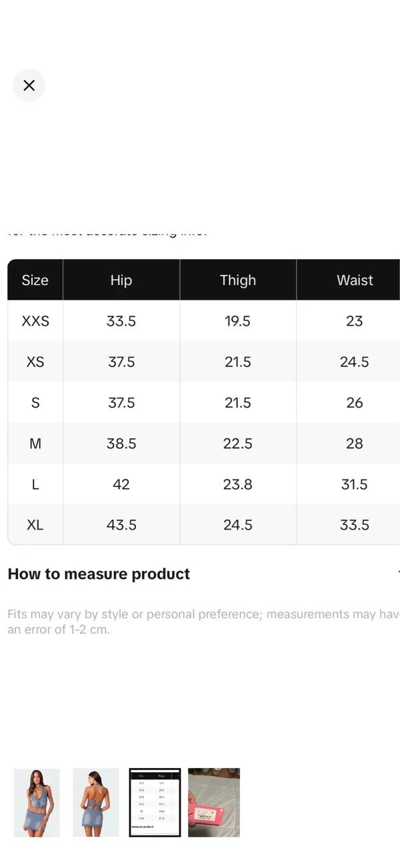Click the M waist value 28
The image size is (400, 868).
tap(355, 444)
